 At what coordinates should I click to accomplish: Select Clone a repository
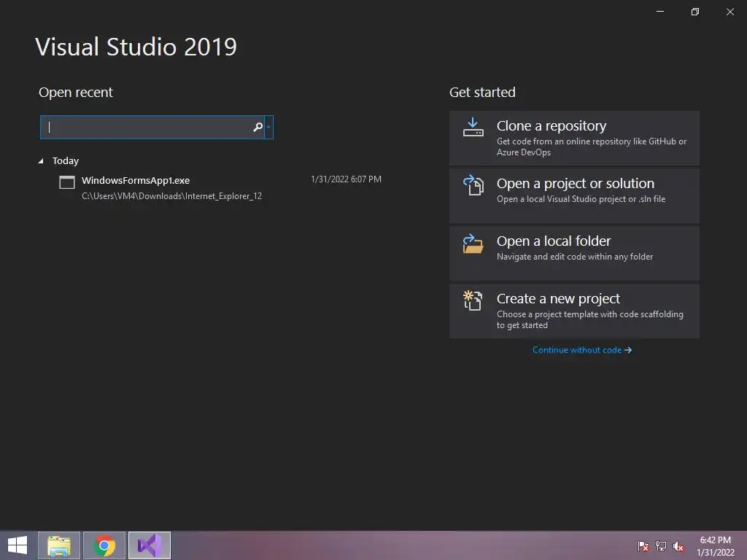coord(574,138)
